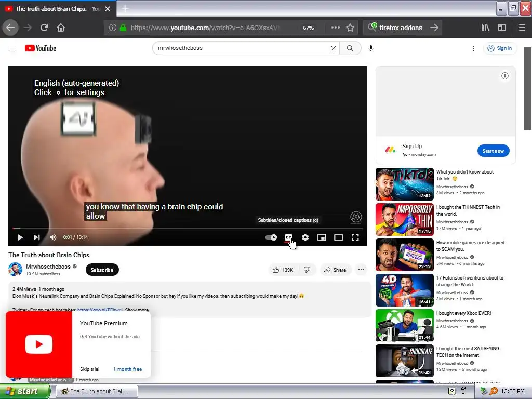Open 'I bought the THINNEST Tech' video
Image resolution: width=532 pixels, height=399 pixels.
pyautogui.click(x=468, y=210)
